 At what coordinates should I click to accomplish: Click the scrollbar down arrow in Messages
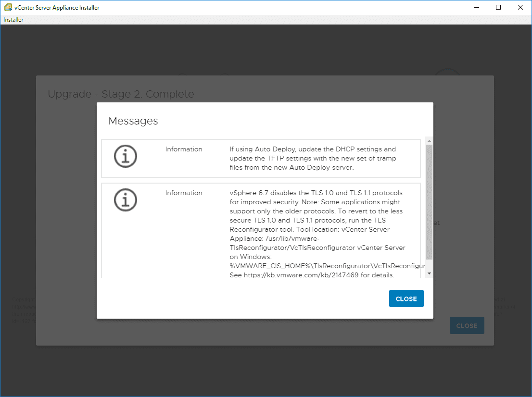pos(429,273)
